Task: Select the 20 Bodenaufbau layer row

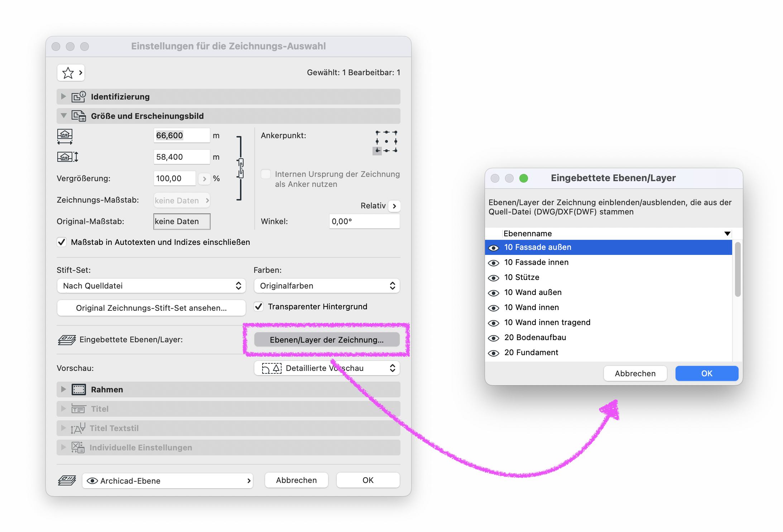Action: pos(609,338)
